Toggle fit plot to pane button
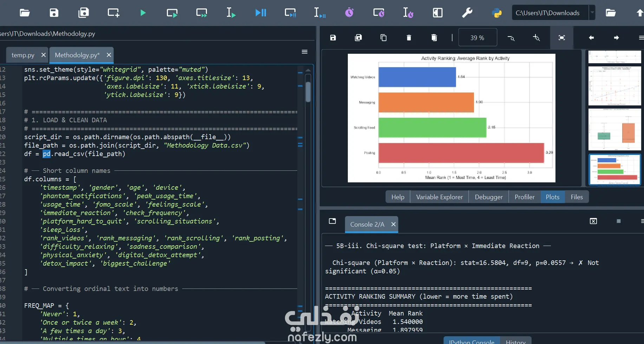 (x=562, y=38)
